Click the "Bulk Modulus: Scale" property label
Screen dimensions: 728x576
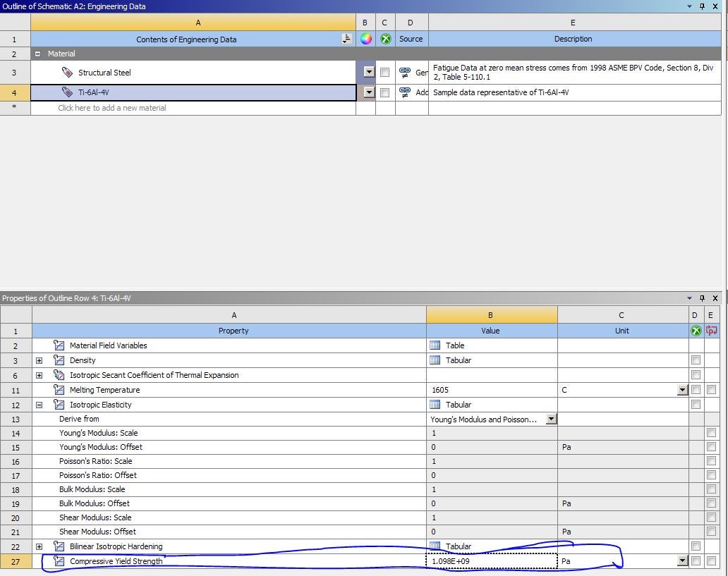click(92, 489)
